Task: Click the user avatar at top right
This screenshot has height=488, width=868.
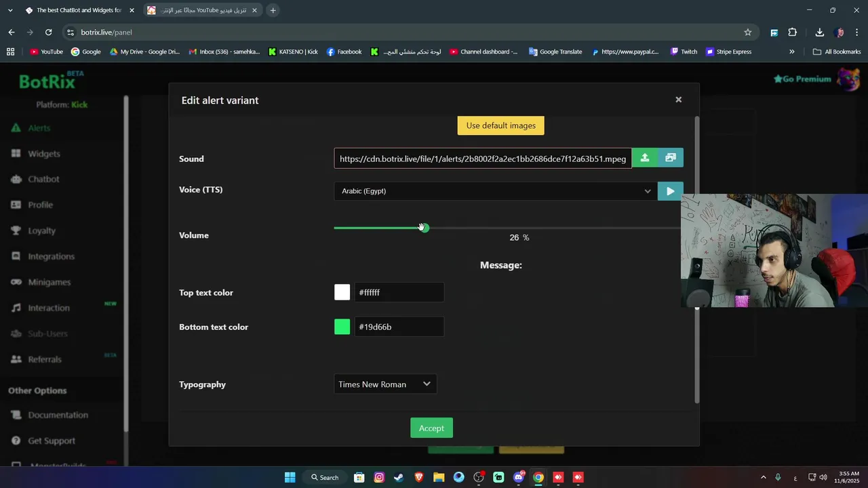Action: pos(848,79)
